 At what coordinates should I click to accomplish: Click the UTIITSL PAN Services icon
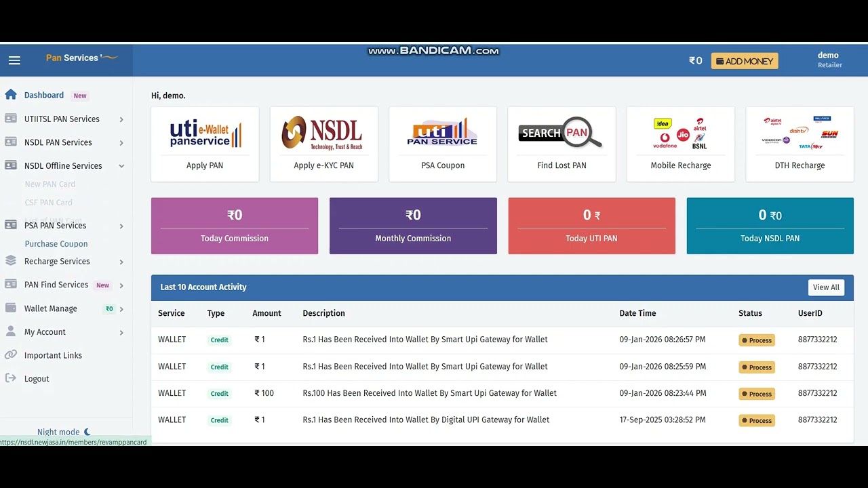[11, 119]
